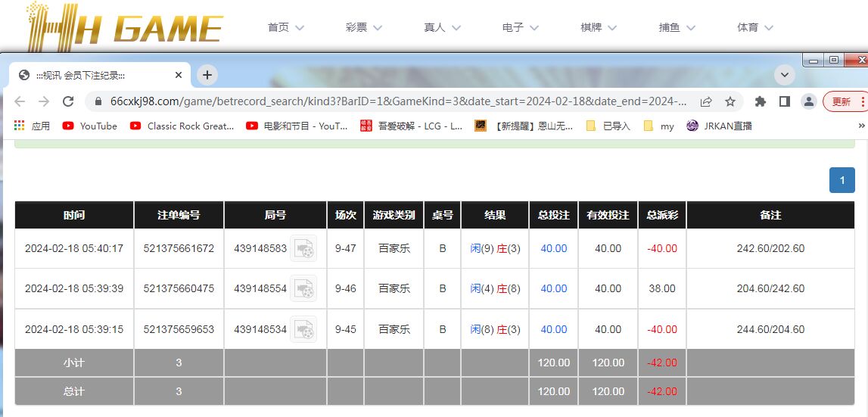Toggle Chrome side panel

785,101
